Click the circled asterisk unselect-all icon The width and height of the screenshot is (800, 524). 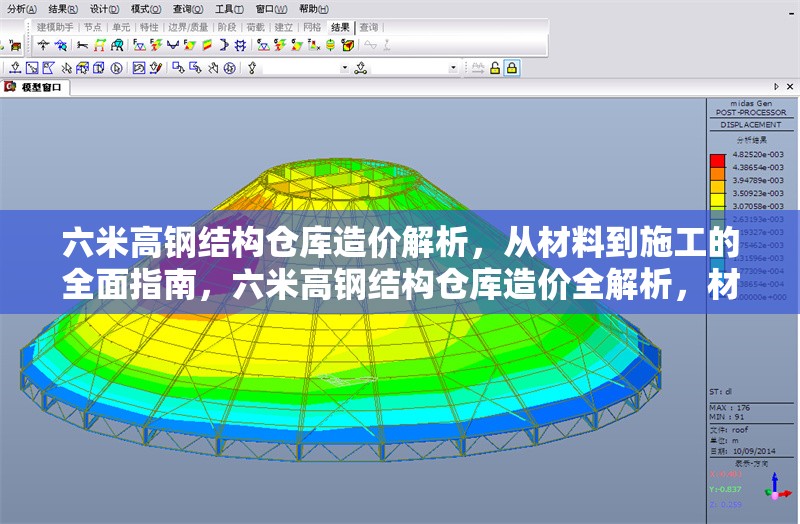click(x=230, y=68)
